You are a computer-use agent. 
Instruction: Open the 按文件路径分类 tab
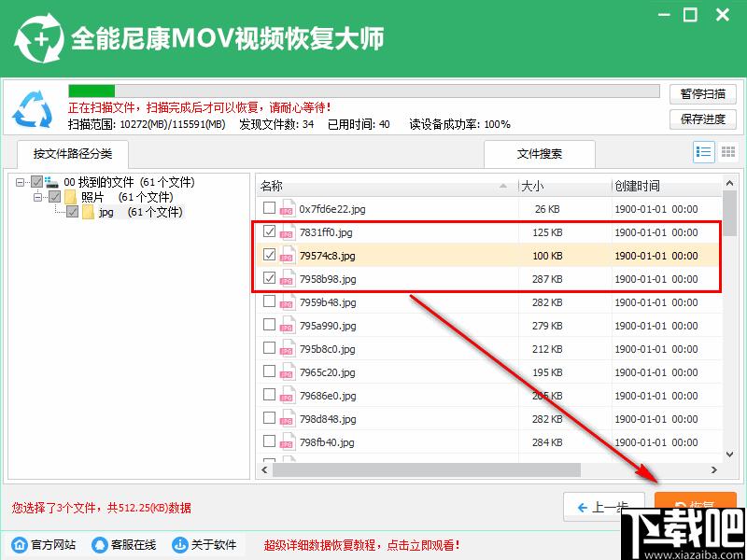point(73,154)
